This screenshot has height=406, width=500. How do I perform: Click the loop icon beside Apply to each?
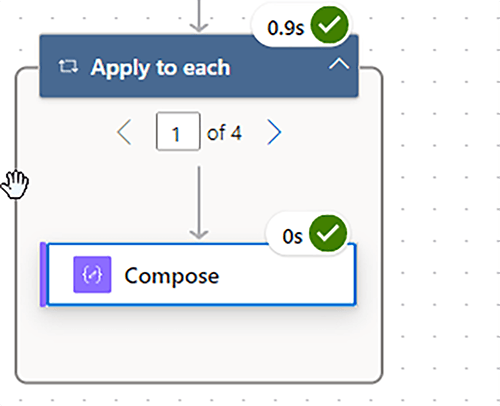click(x=68, y=66)
